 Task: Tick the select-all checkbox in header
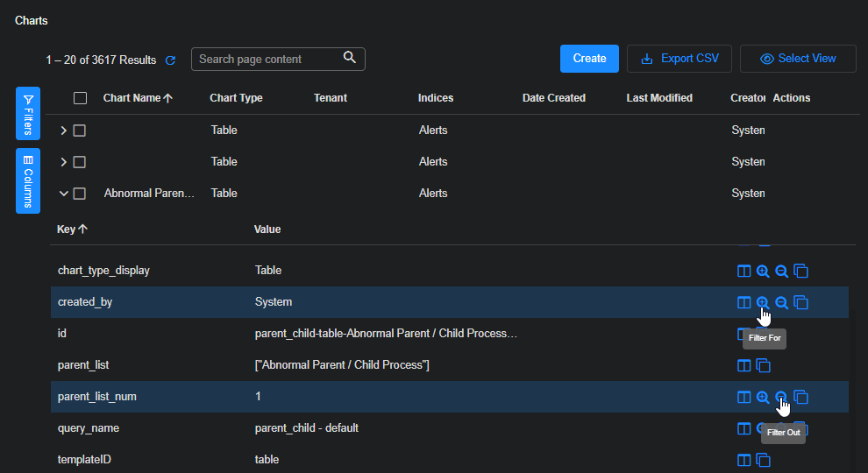tap(81, 98)
